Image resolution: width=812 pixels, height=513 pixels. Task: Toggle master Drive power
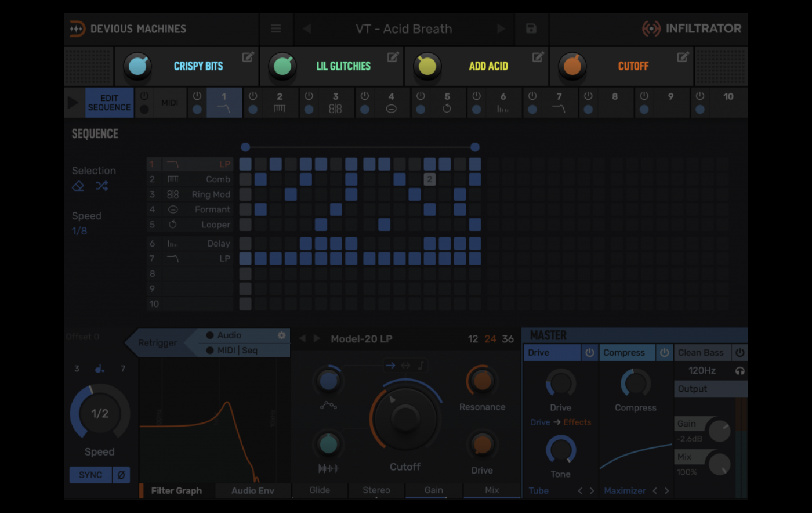click(x=589, y=352)
